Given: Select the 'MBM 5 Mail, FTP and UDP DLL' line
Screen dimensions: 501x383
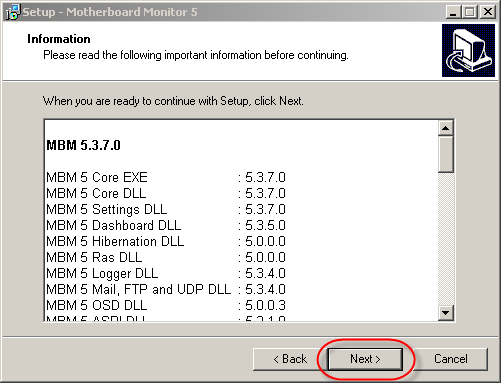Looking at the screenshot, I should (x=166, y=289).
